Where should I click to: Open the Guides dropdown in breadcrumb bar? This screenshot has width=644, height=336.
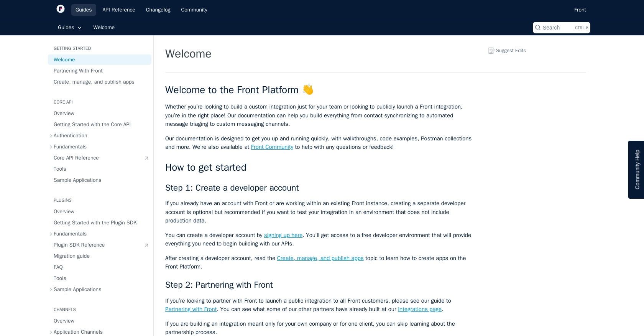[x=70, y=28]
